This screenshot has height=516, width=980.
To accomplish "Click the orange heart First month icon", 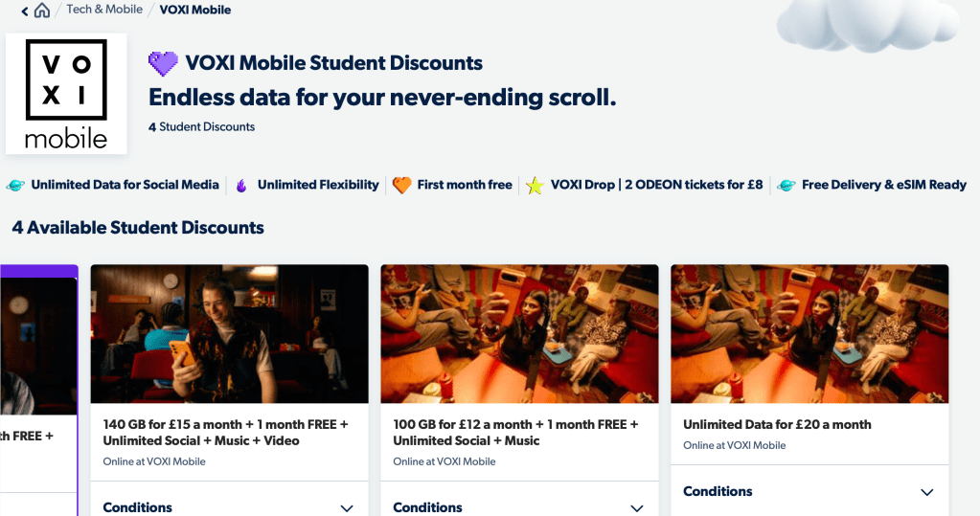I will (x=401, y=185).
